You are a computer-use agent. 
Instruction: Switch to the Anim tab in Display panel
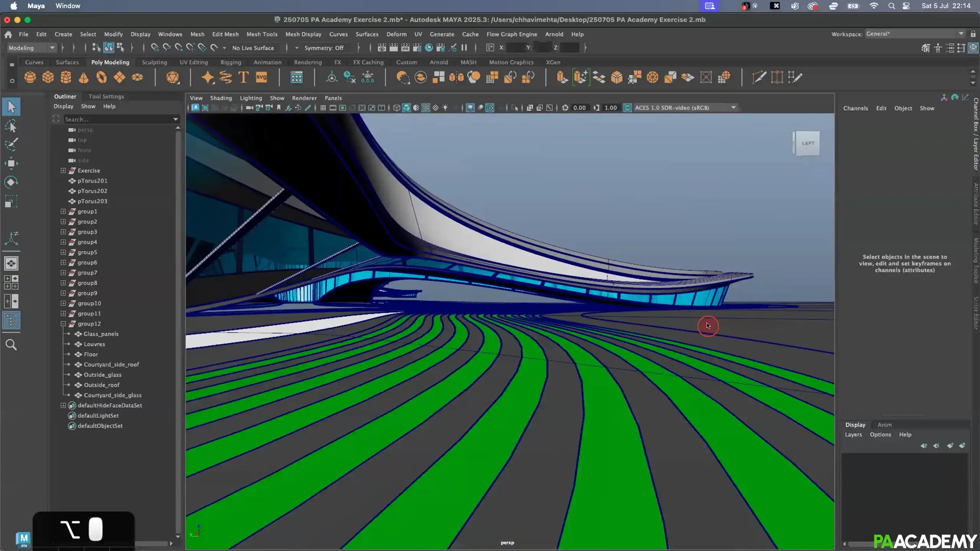[884, 425]
